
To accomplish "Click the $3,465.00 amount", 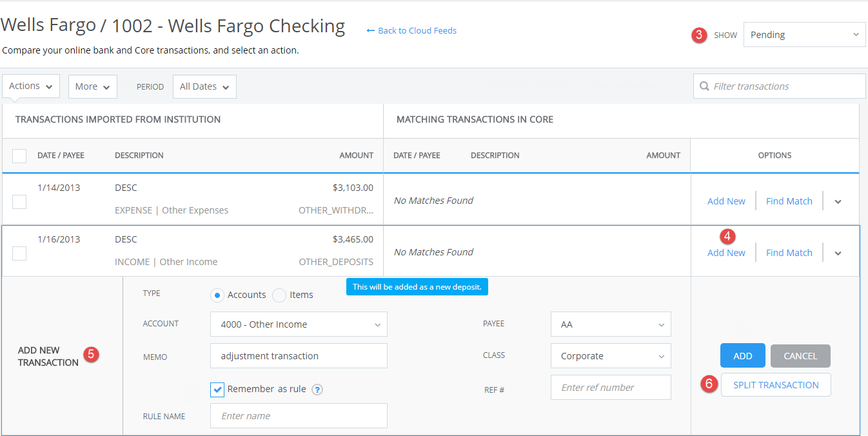I will tap(353, 239).
